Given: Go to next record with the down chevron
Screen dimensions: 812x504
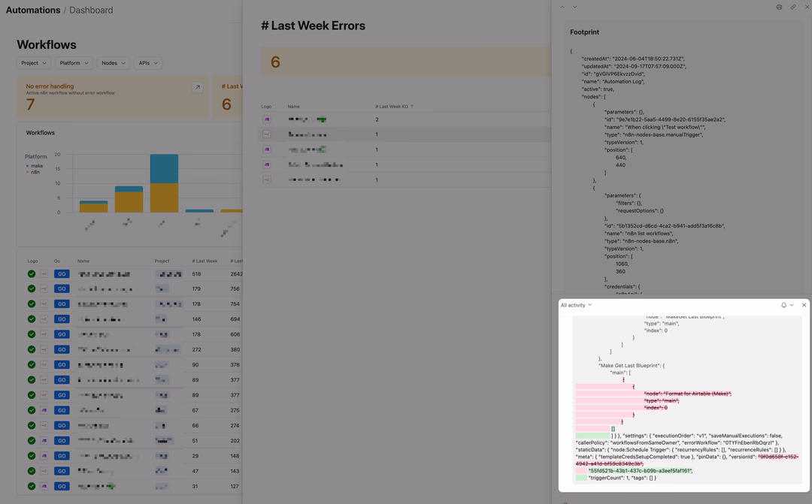Looking at the screenshot, I should [575, 8].
